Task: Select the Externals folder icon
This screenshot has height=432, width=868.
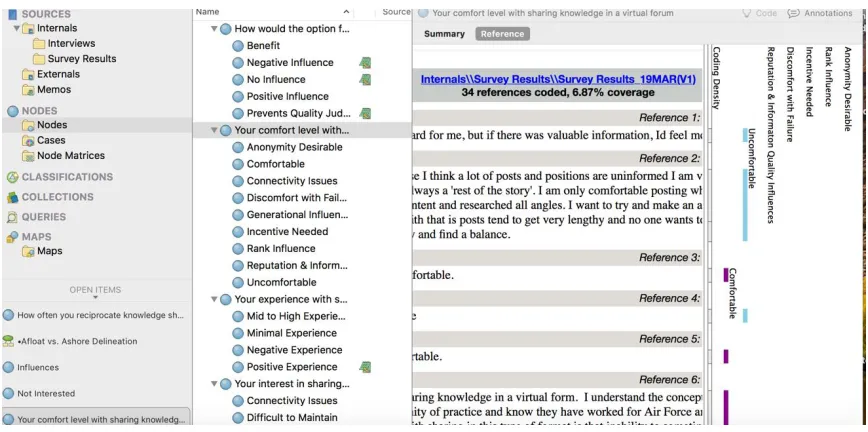Action: coord(28,74)
